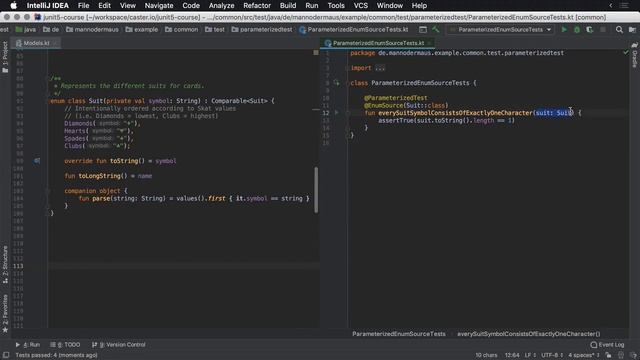Close the Models.kt tab
The width and height of the screenshot is (640, 360).
coord(55,43)
